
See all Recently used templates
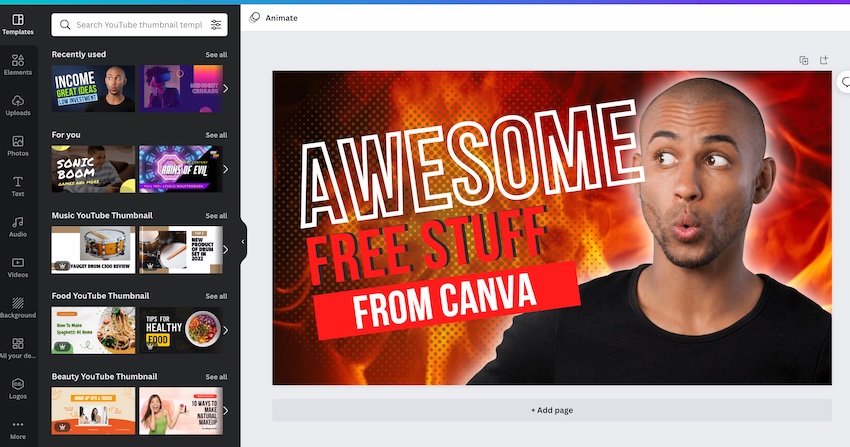click(216, 55)
